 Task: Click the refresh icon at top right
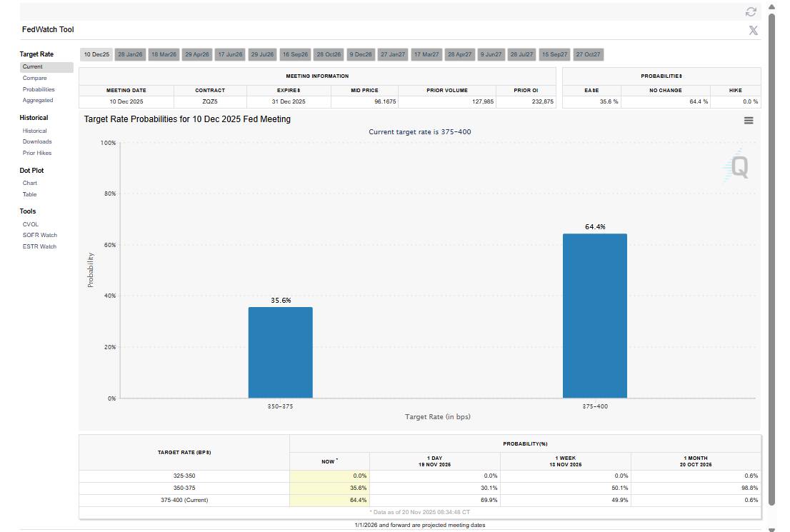click(x=751, y=11)
